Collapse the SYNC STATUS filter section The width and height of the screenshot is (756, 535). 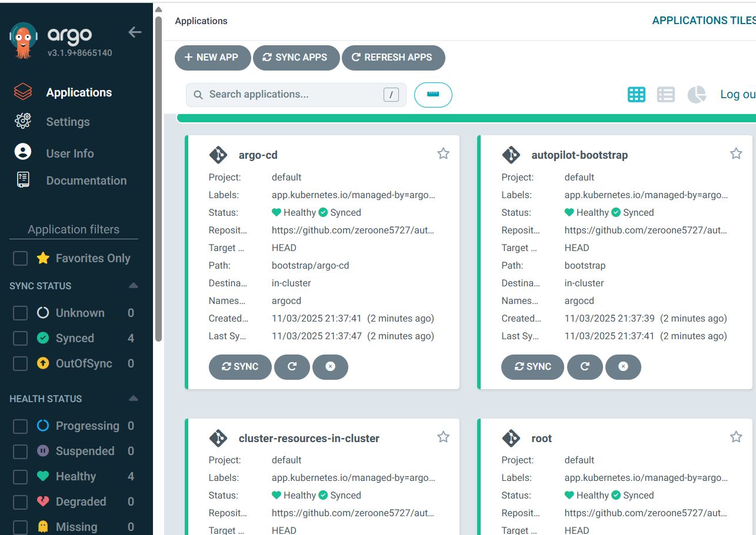(134, 285)
